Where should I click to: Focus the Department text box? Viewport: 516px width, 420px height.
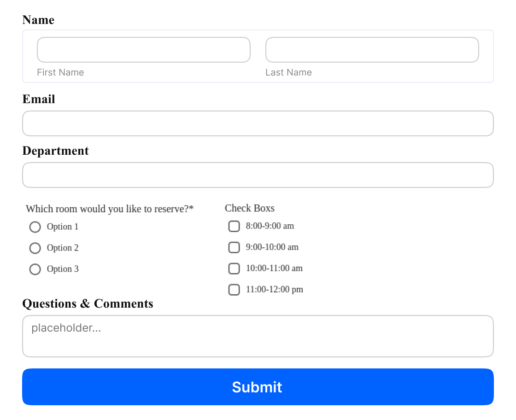point(258,175)
